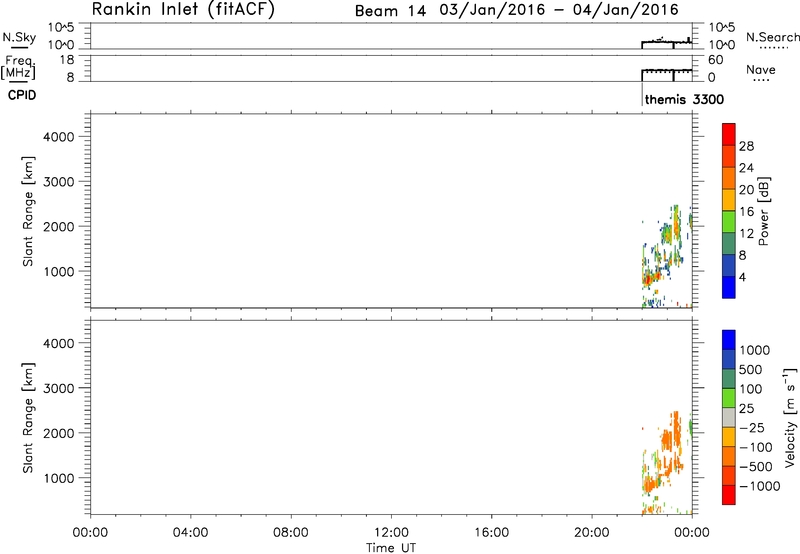Pick the blue swatch above 1000 on Velocity color bar
The height and width of the screenshot is (554, 800).
point(729,340)
